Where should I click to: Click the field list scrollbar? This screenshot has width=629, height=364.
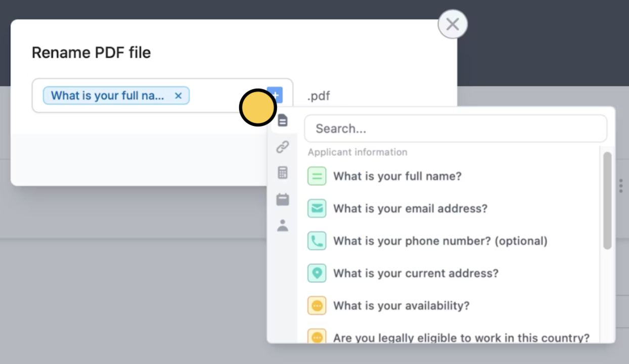point(607,201)
